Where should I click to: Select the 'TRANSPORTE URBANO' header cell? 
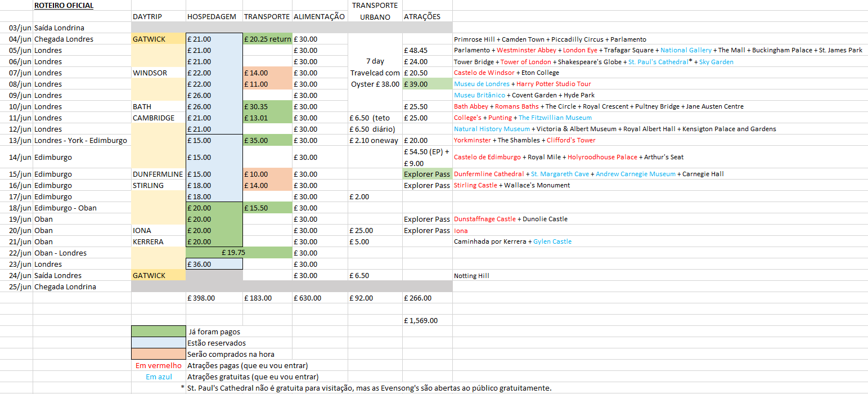tap(375, 11)
